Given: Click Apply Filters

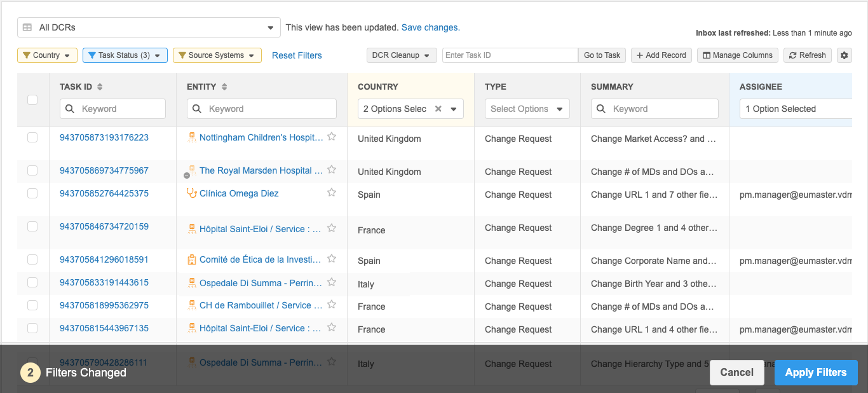Looking at the screenshot, I should (x=816, y=373).
